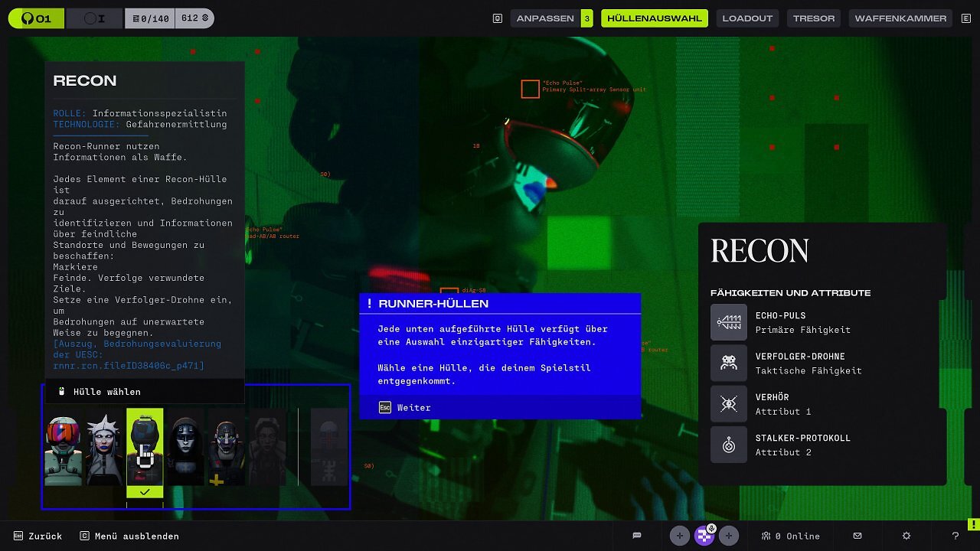Open the 0 Online friends list
This screenshot has height=551, width=980.
[790, 536]
